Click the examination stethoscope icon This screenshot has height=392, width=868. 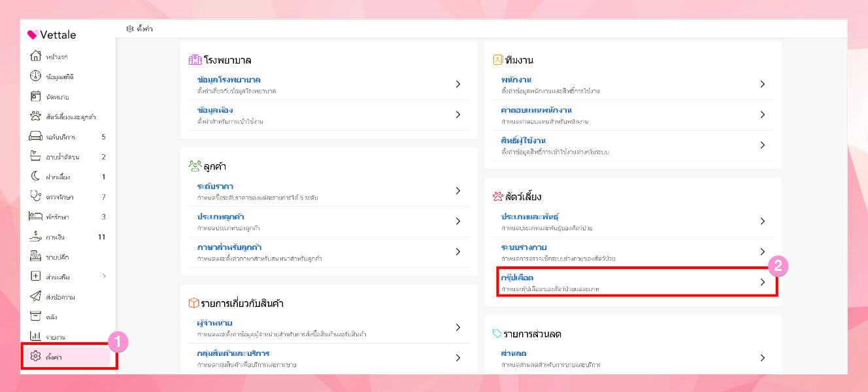(36, 196)
